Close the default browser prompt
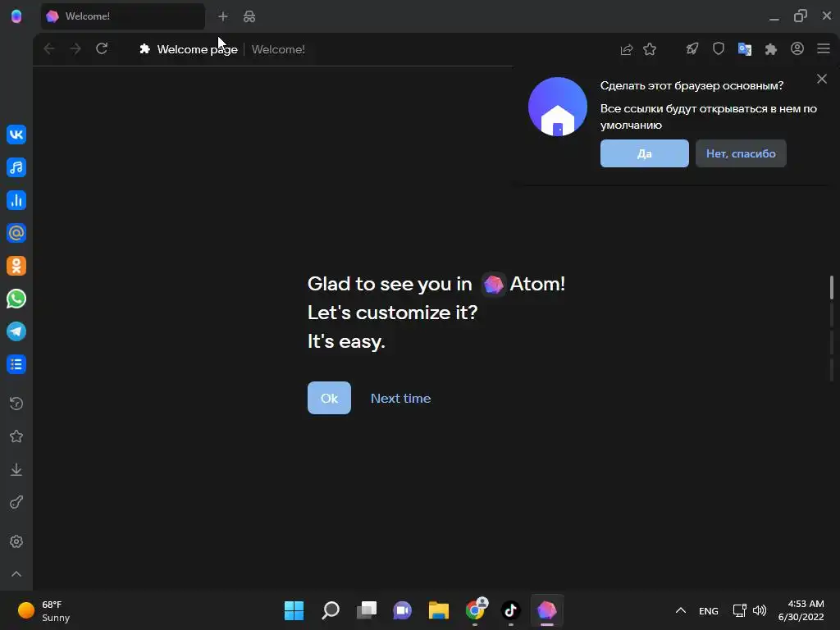 click(x=822, y=80)
